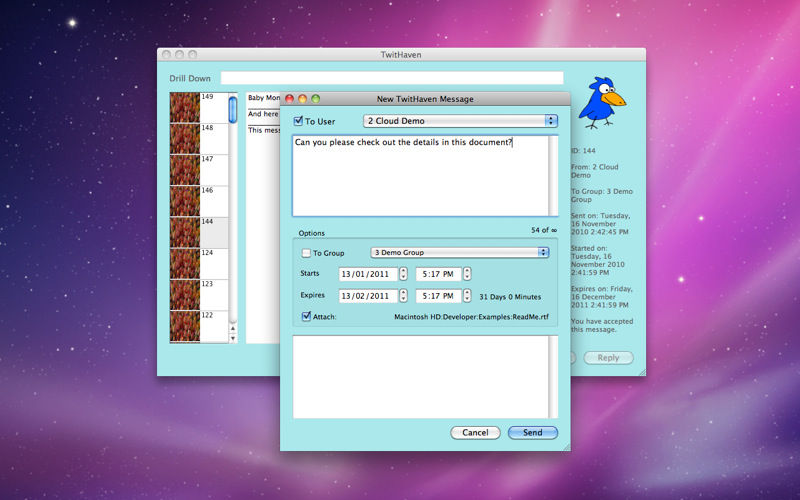Click the message list scroll up arrow

[233, 329]
